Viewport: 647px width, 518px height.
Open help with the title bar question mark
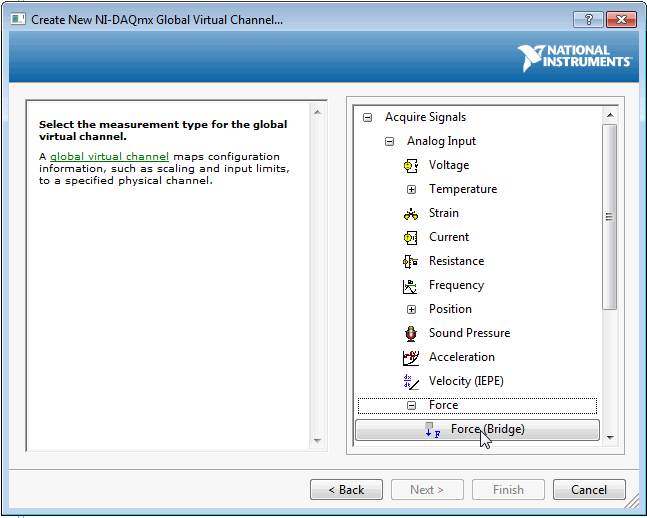(588, 19)
